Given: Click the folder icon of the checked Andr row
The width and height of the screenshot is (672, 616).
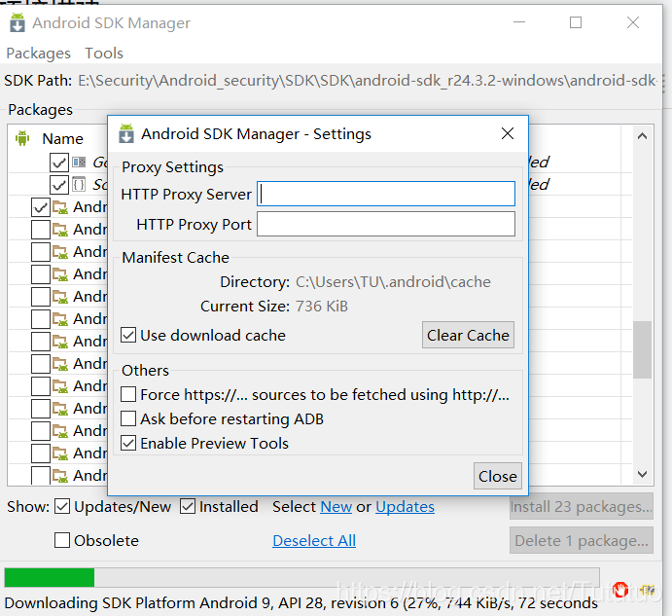Looking at the screenshot, I should [60, 207].
